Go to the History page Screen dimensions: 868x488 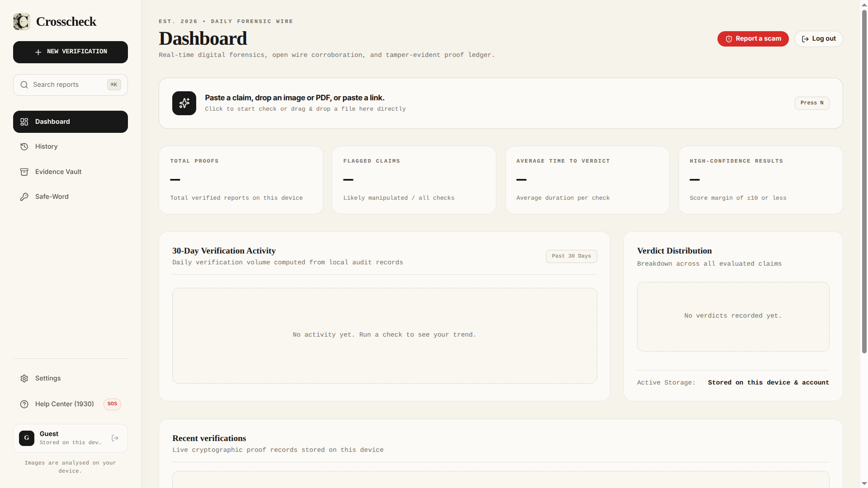[x=71, y=147]
